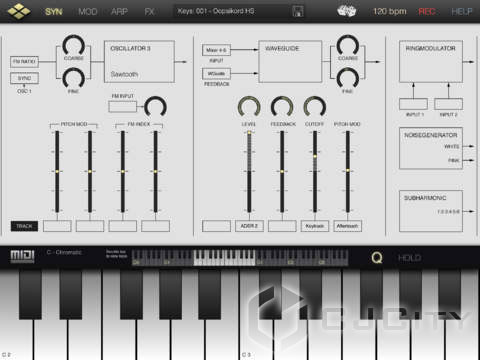The width and height of the screenshot is (480, 360).
Task: Switch to the MOD tab
Action: pyautogui.click(x=88, y=12)
